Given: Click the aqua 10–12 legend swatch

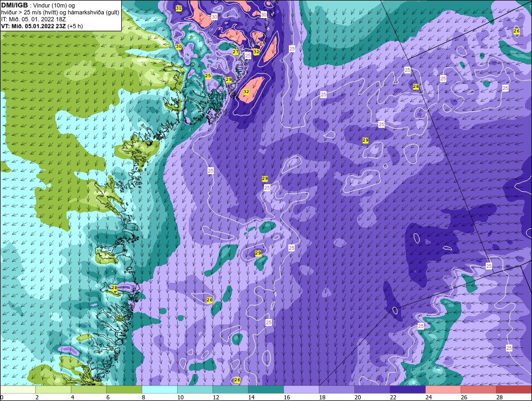Looking at the screenshot, I should click(x=195, y=389).
